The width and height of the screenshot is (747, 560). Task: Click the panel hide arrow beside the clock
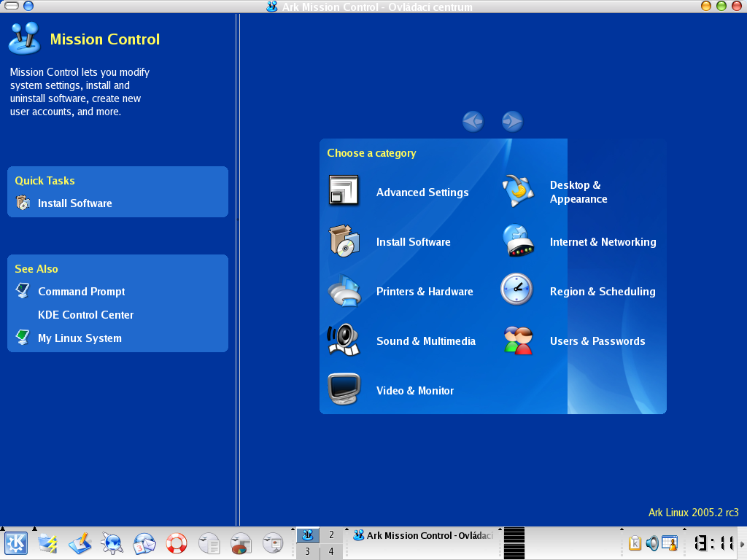coord(742,543)
